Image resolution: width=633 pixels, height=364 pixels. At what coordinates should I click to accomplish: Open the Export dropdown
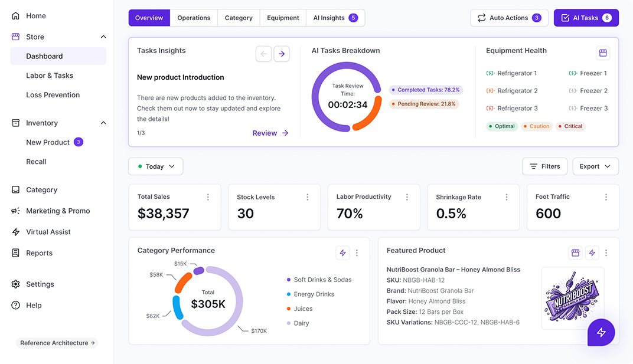point(595,166)
